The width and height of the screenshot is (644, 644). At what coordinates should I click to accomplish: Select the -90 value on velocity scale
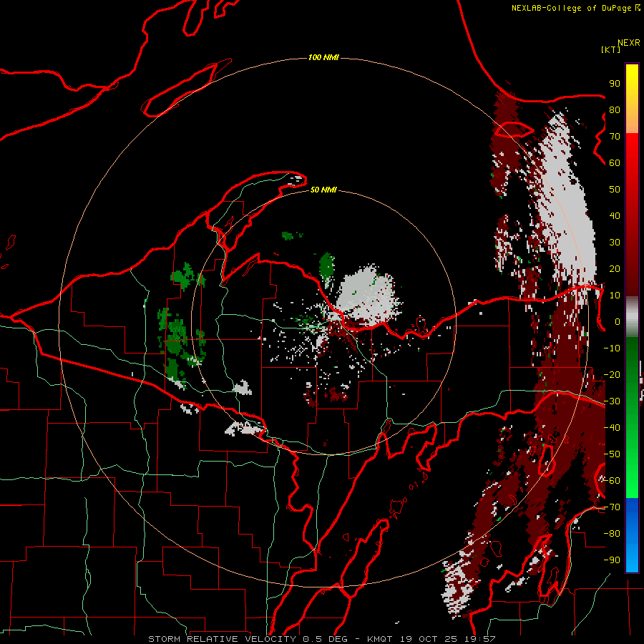tap(612, 560)
